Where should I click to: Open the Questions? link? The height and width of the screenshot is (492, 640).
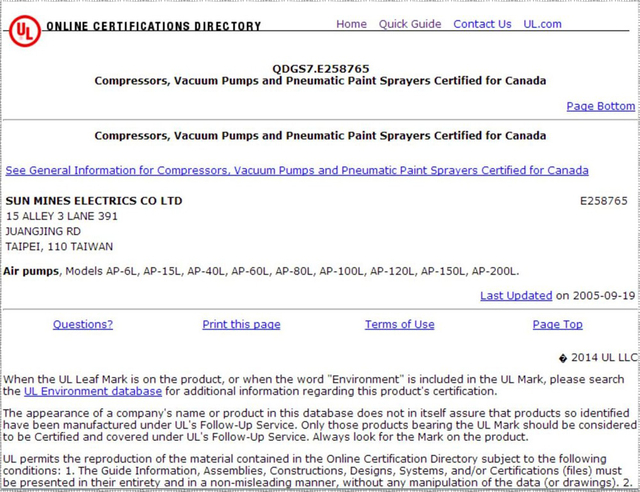(83, 325)
